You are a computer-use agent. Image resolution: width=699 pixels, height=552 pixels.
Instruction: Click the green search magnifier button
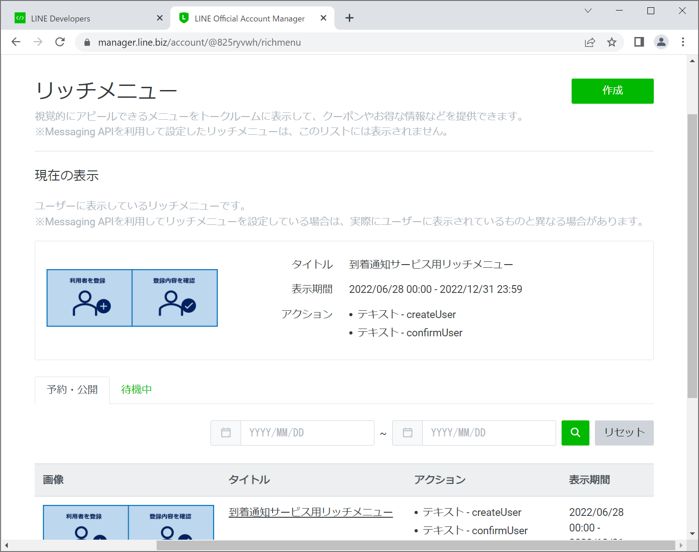[x=575, y=433]
